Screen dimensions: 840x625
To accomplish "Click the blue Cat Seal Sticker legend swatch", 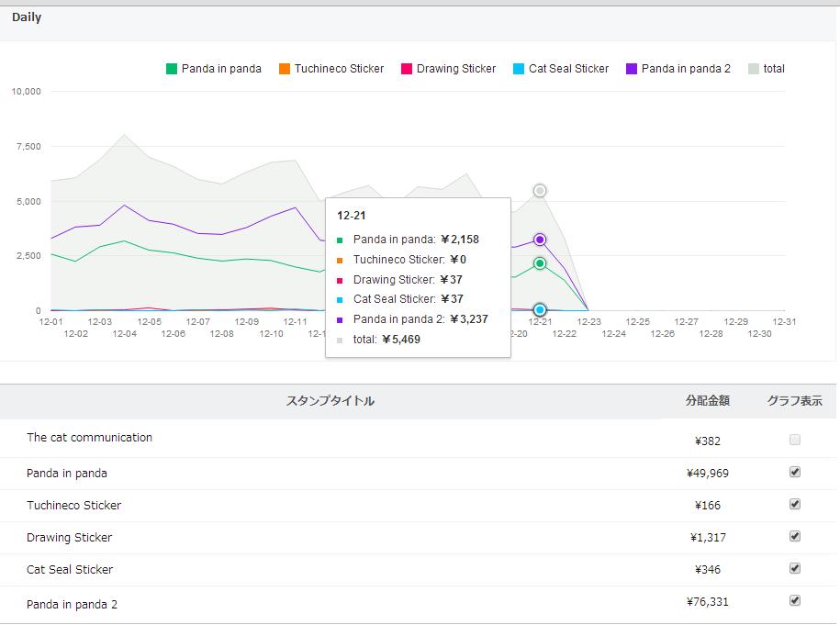I will 519,69.
